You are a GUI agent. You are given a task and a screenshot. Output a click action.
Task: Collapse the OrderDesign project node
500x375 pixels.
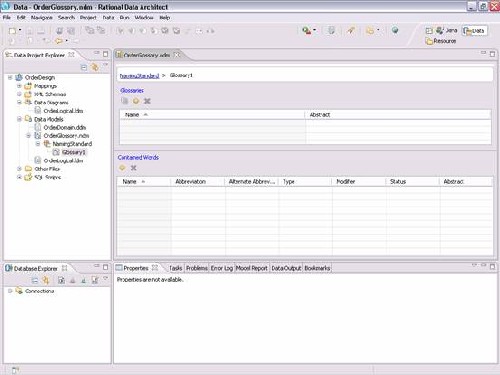10,77
